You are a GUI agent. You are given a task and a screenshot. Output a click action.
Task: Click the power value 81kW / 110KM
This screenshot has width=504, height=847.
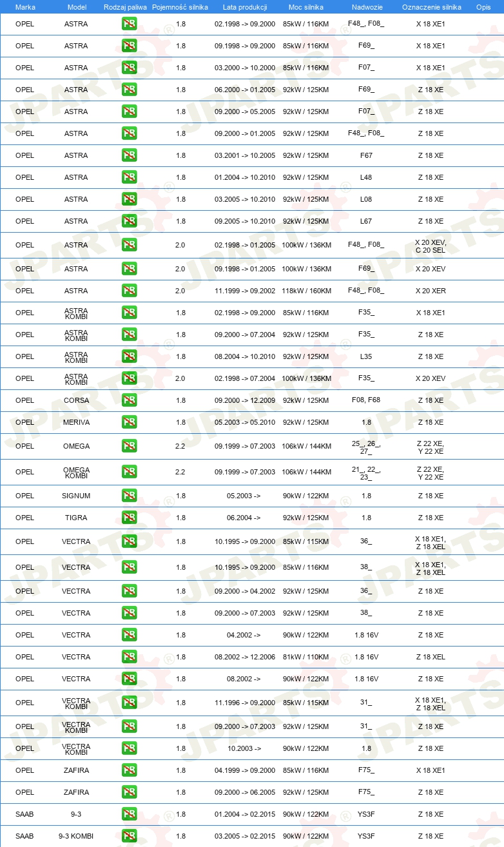click(x=305, y=657)
